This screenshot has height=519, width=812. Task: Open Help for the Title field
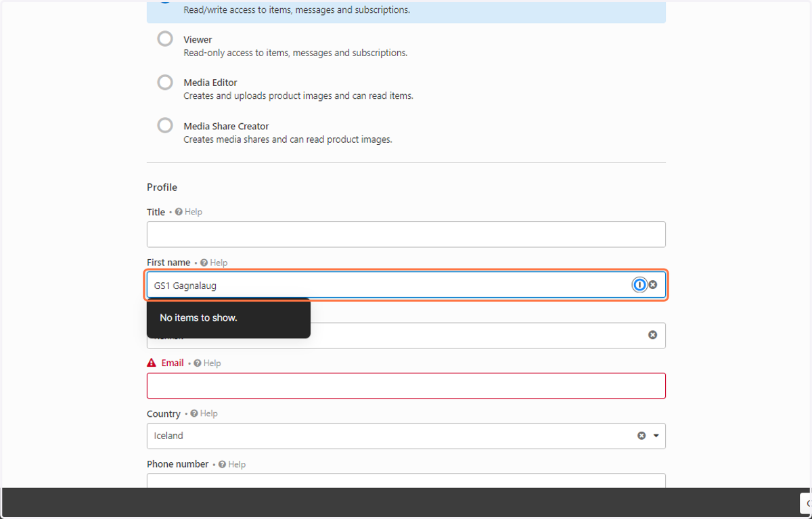pyautogui.click(x=189, y=212)
